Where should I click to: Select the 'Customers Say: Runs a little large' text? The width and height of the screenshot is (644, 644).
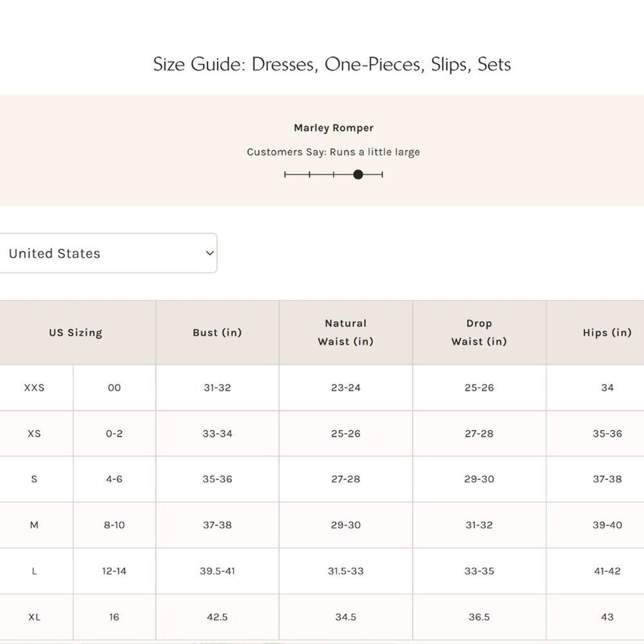[333, 152]
